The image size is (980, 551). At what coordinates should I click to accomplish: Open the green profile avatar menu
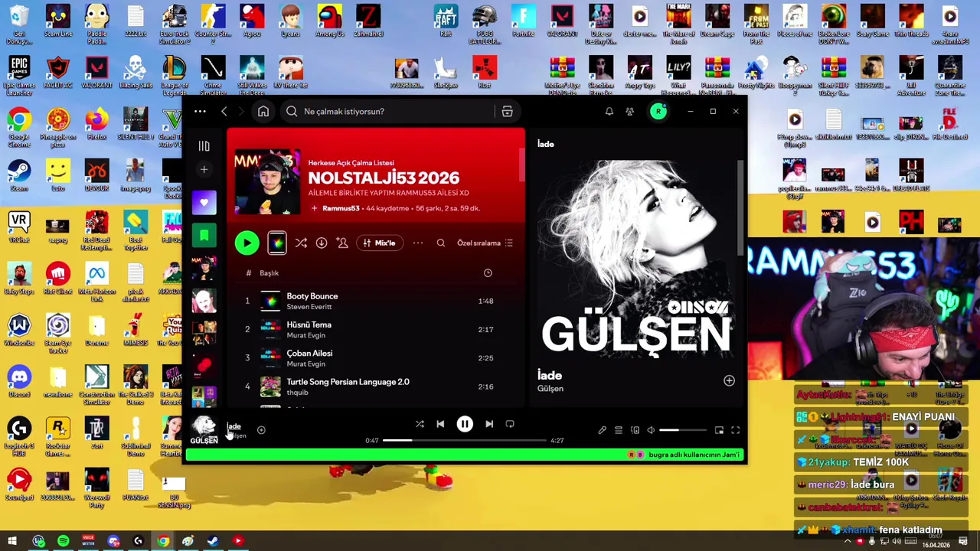click(658, 112)
